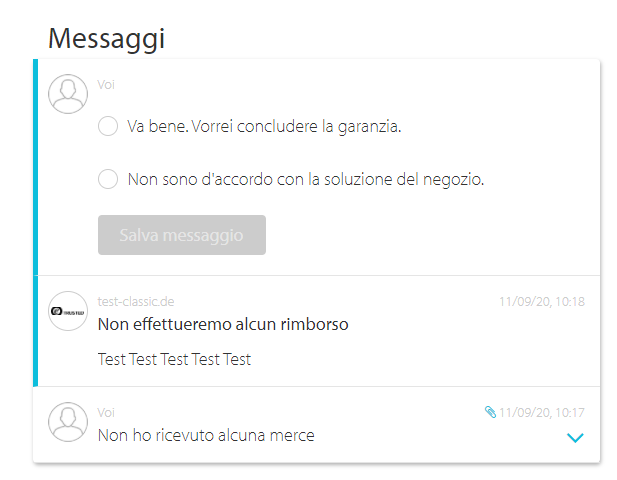Click the test-classic.de sender name

(x=136, y=301)
